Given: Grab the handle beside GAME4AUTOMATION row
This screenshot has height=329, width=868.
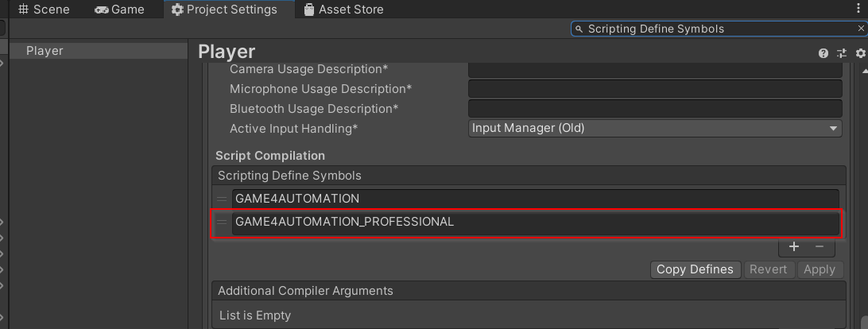Looking at the screenshot, I should (x=222, y=199).
